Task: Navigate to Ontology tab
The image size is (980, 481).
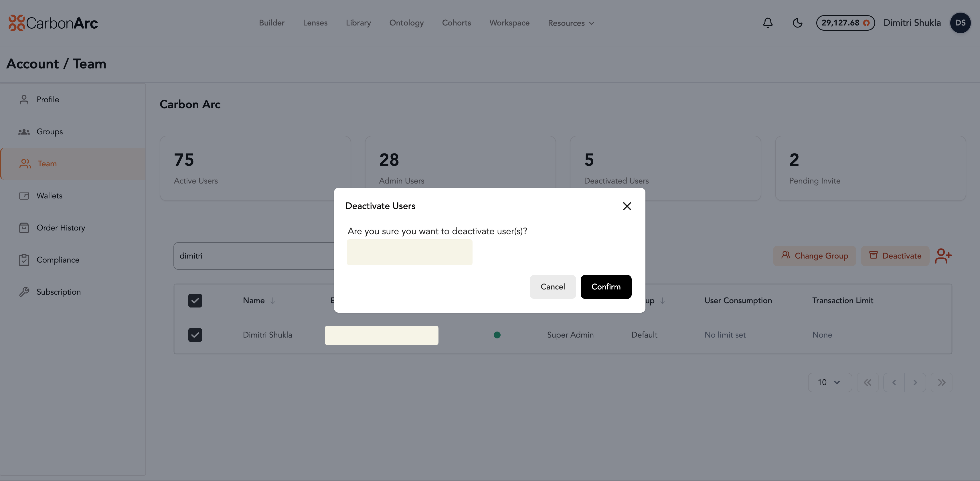Action: click(x=406, y=23)
